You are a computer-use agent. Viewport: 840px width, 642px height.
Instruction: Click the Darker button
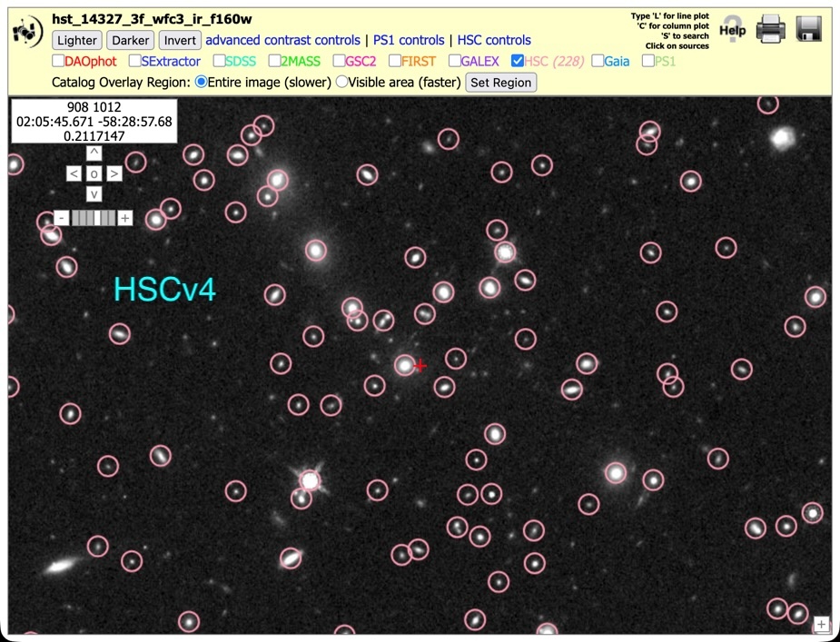[131, 40]
